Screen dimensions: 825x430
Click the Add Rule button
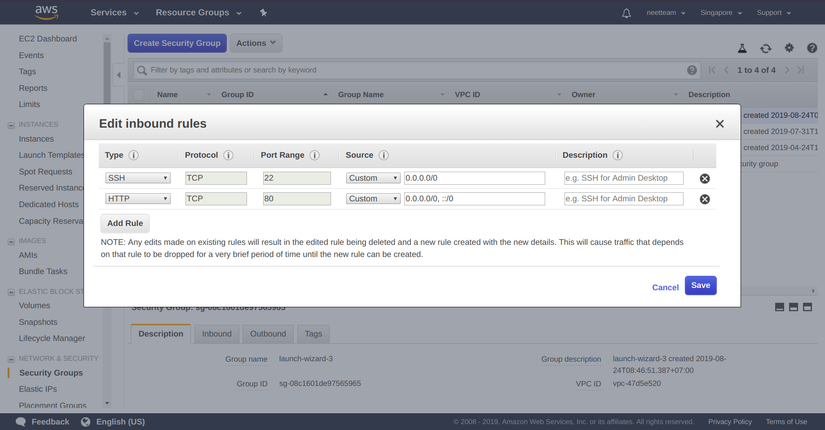coord(125,223)
